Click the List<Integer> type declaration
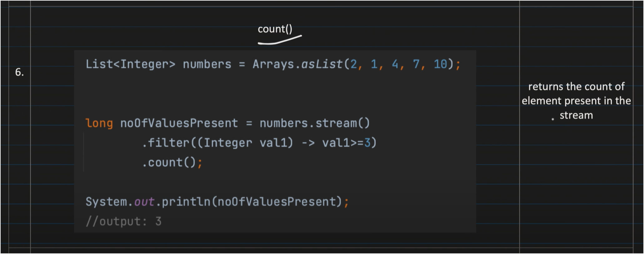 (130, 64)
